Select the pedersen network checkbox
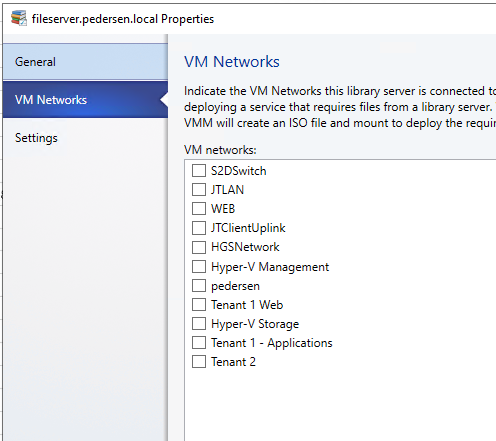The image size is (496, 441). [x=199, y=286]
